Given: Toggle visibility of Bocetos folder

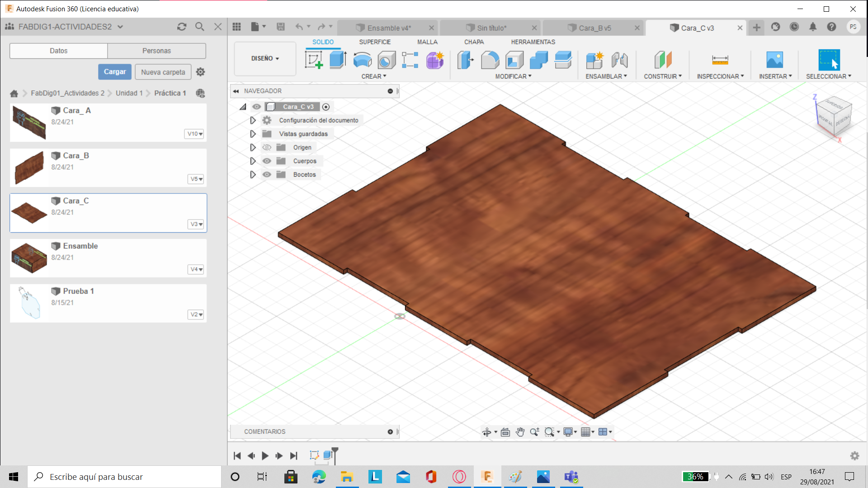Looking at the screenshot, I should (267, 174).
